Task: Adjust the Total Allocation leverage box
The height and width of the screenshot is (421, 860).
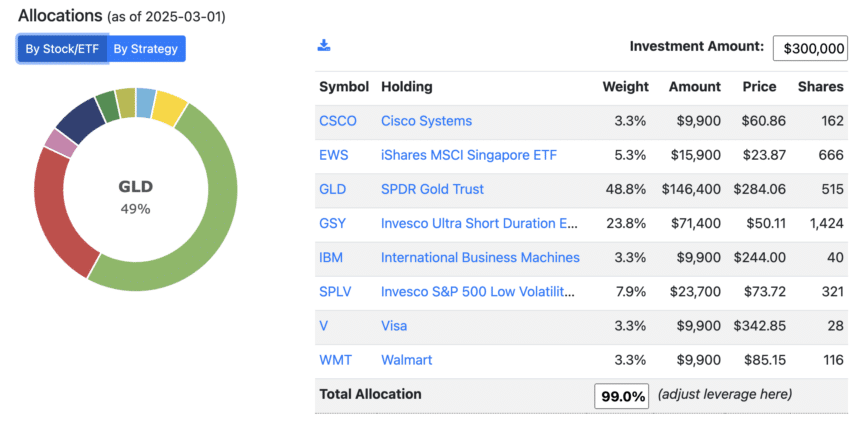Action: tap(621, 396)
